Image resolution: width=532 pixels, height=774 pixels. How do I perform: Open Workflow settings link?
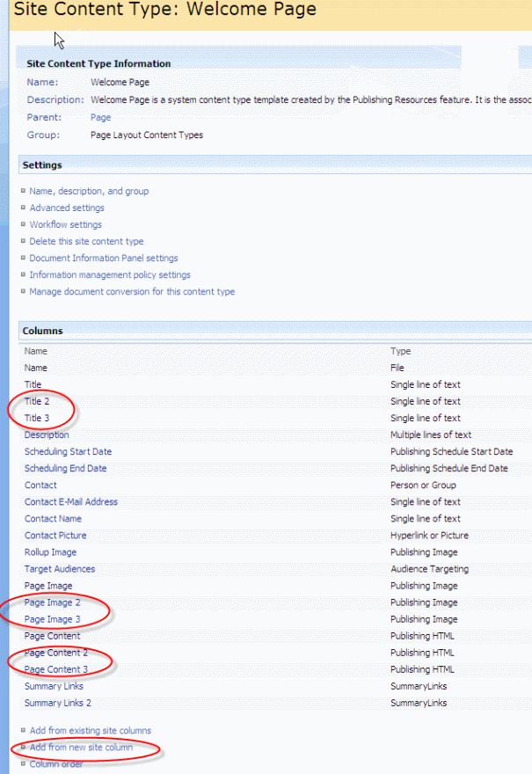coord(66,224)
